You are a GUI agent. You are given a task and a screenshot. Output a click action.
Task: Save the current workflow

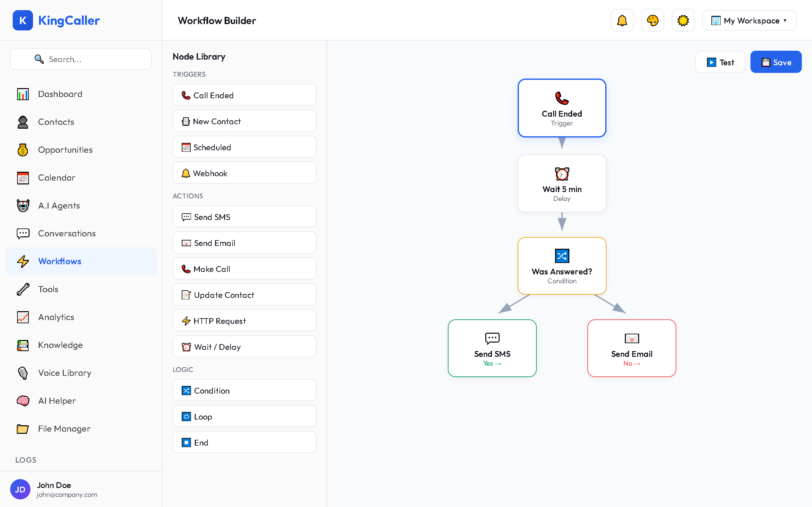pos(776,62)
